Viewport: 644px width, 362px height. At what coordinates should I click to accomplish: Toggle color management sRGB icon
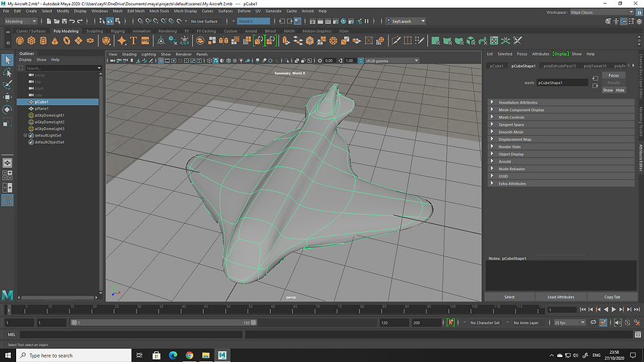point(361,61)
